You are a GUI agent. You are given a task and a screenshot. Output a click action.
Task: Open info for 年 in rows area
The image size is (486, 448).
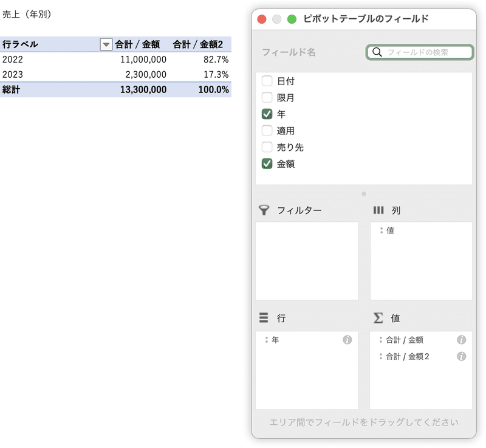347,340
